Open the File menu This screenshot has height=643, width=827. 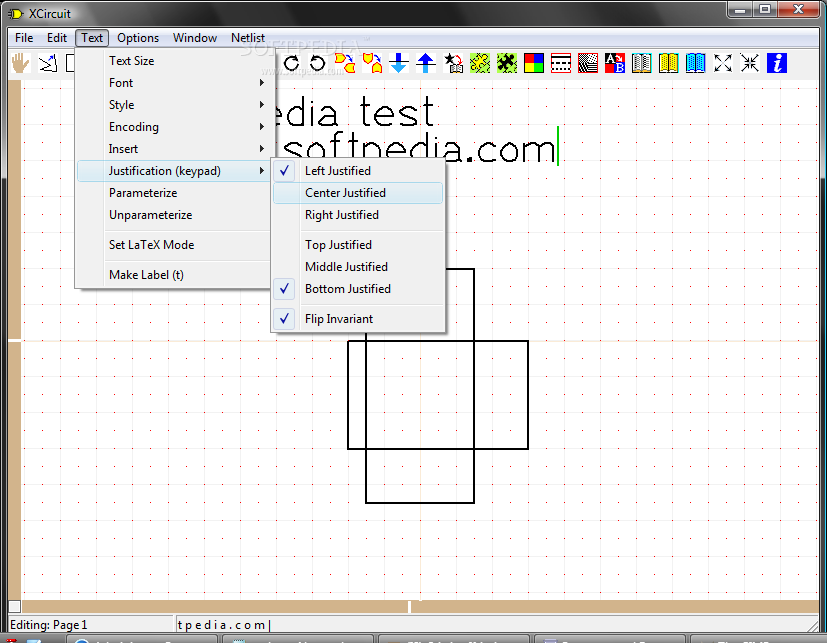tap(24, 38)
